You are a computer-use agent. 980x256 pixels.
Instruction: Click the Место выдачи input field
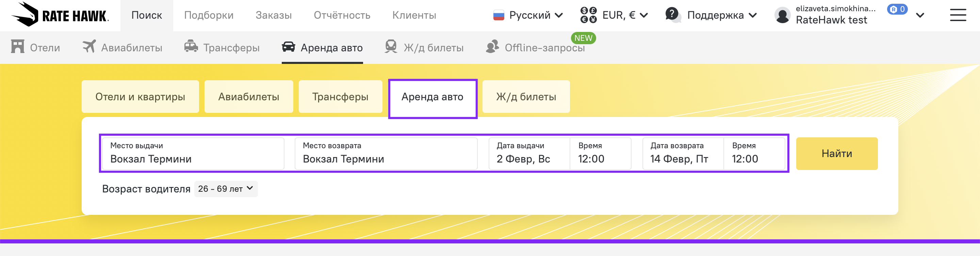tap(193, 153)
